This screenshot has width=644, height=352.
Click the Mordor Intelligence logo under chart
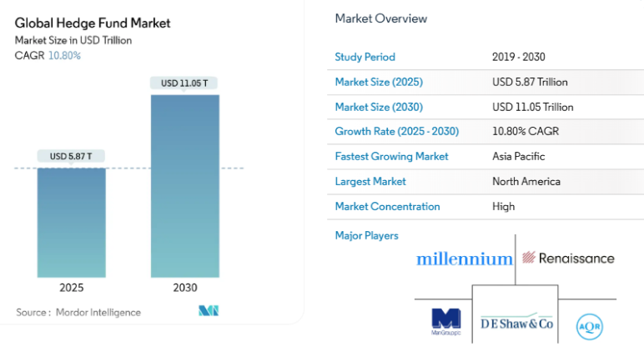point(208,311)
